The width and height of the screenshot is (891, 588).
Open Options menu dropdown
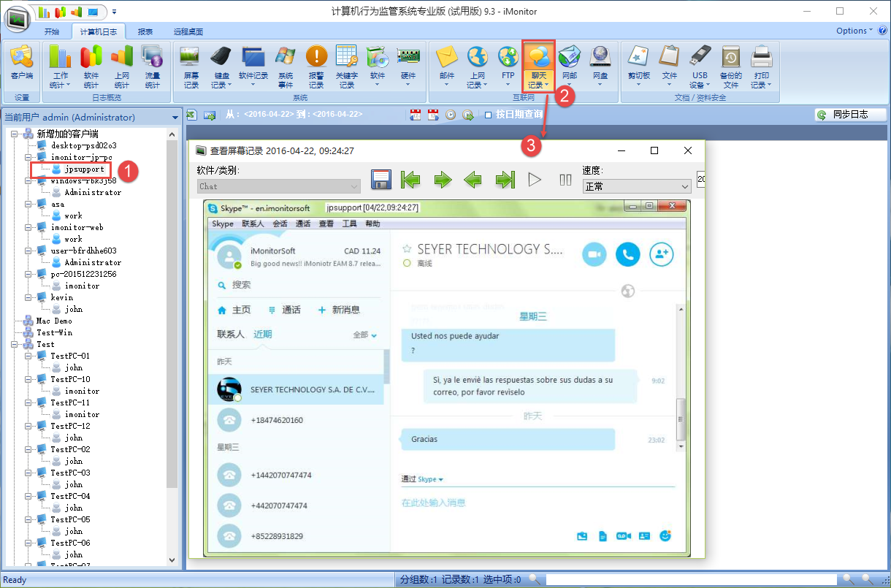pos(855,31)
